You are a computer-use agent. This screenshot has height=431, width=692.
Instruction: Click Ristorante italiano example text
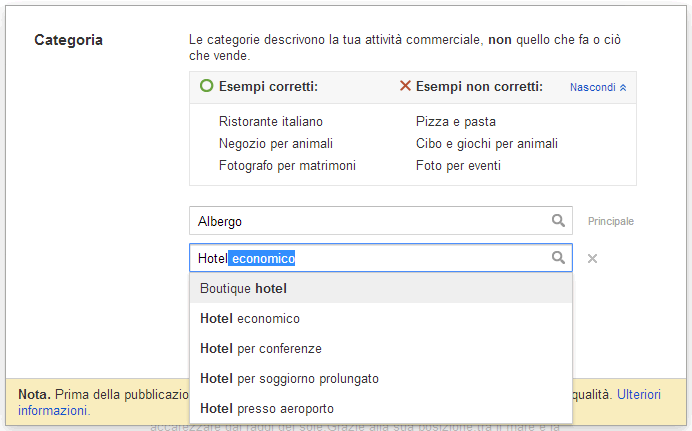coord(270,121)
